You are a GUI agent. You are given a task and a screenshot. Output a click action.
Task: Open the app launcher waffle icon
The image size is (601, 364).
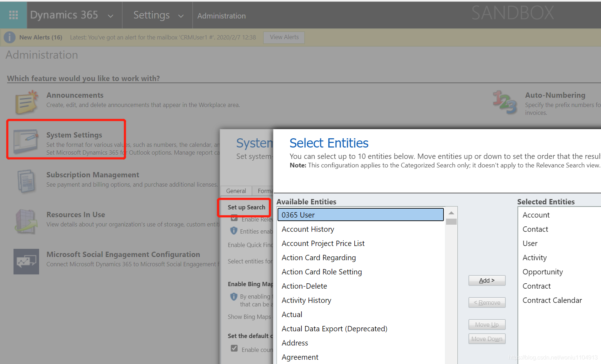coord(14,15)
